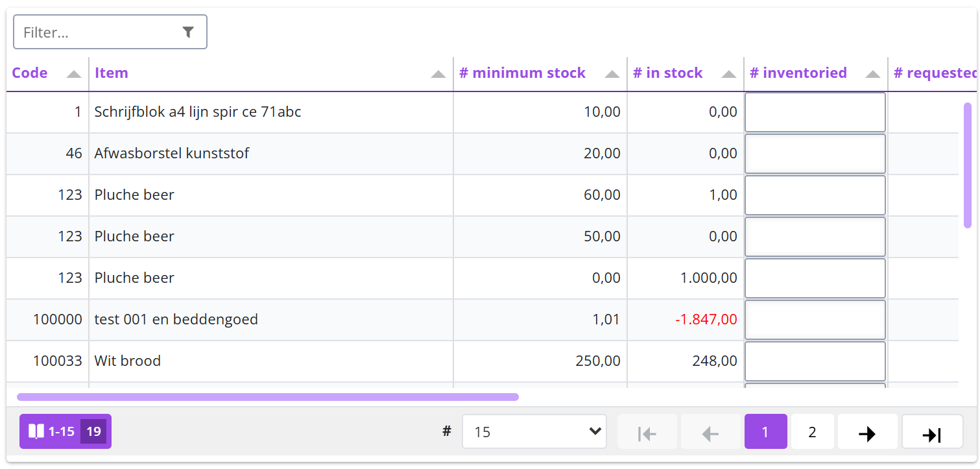Click the inventoried field for Wit brood

[815, 361]
